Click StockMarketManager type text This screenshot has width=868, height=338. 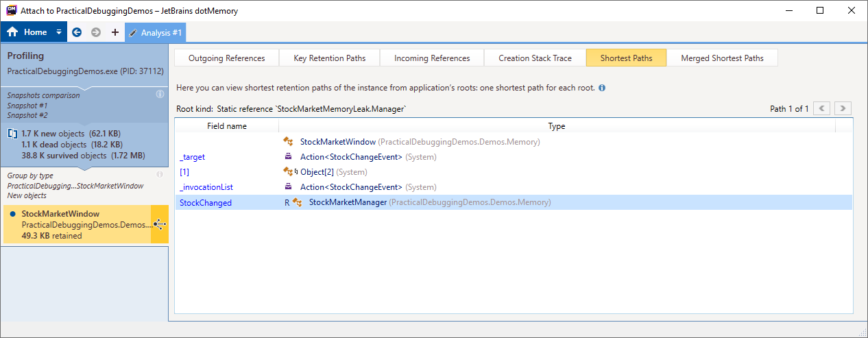348,202
